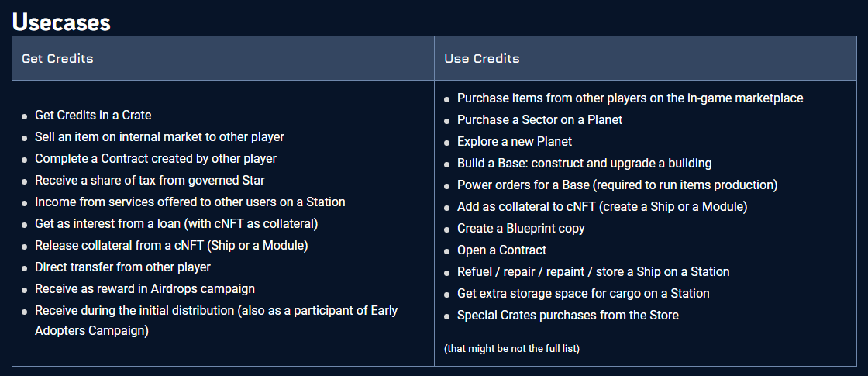Click 'Special Crates purchases from the Store'
The height and width of the screenshot is (376, 868).
(x=568, y=316)
